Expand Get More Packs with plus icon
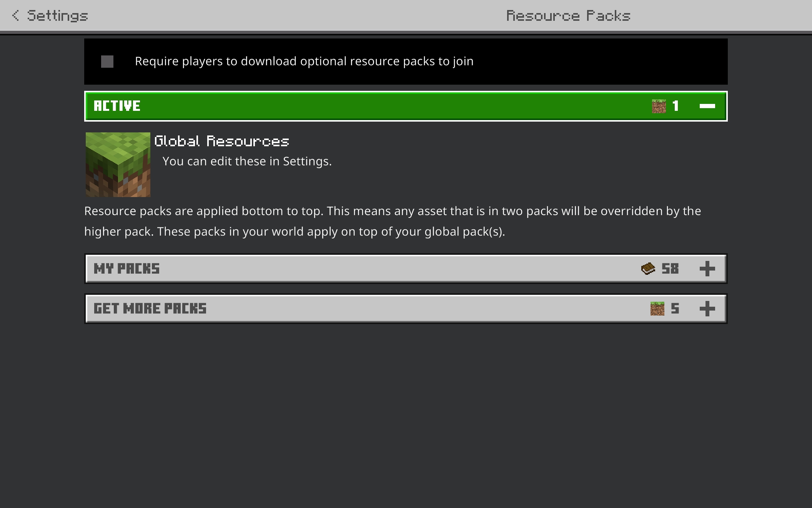Viewport: 812px width, 508px height. click(707, 309)
